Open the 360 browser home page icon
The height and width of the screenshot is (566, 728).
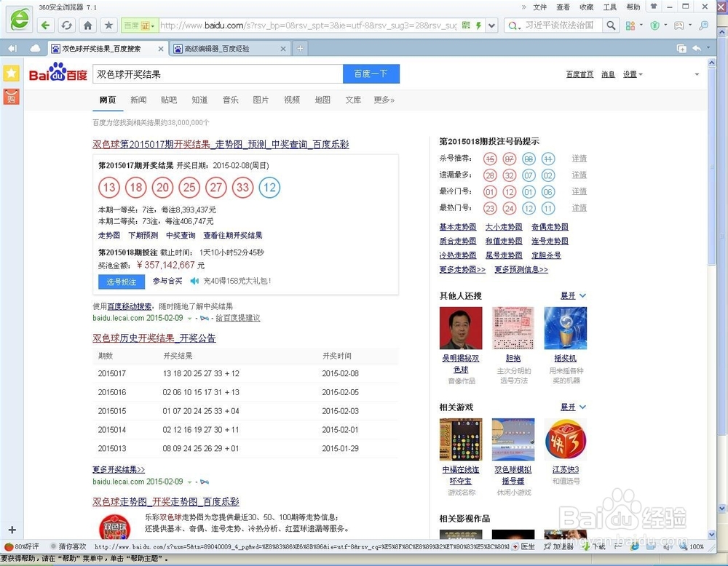pos(87,24)
